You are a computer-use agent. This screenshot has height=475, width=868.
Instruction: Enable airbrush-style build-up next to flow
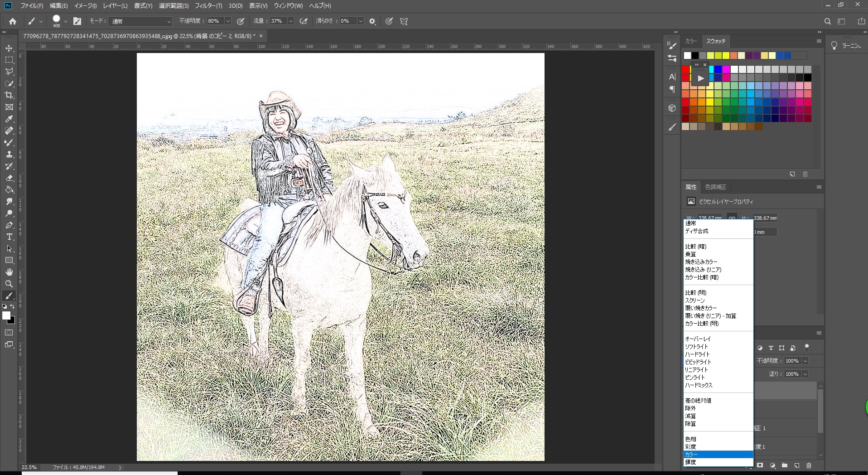click(x=304, y=21)
